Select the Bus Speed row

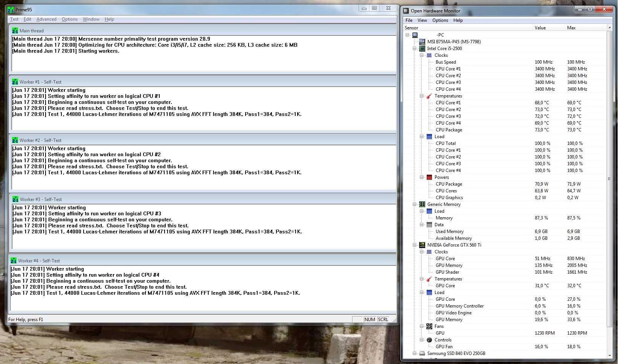click(x=505, y=62)
